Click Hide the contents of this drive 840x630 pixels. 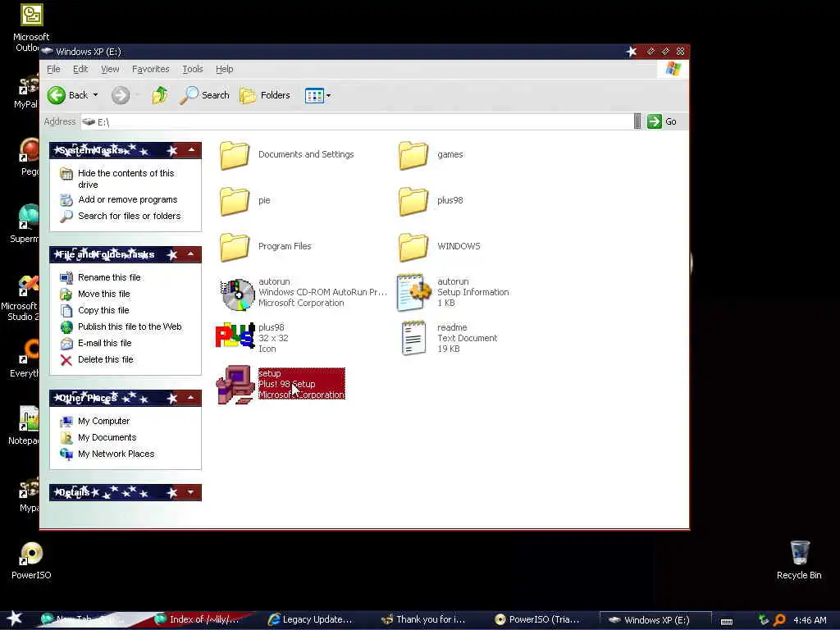(126, 179)
